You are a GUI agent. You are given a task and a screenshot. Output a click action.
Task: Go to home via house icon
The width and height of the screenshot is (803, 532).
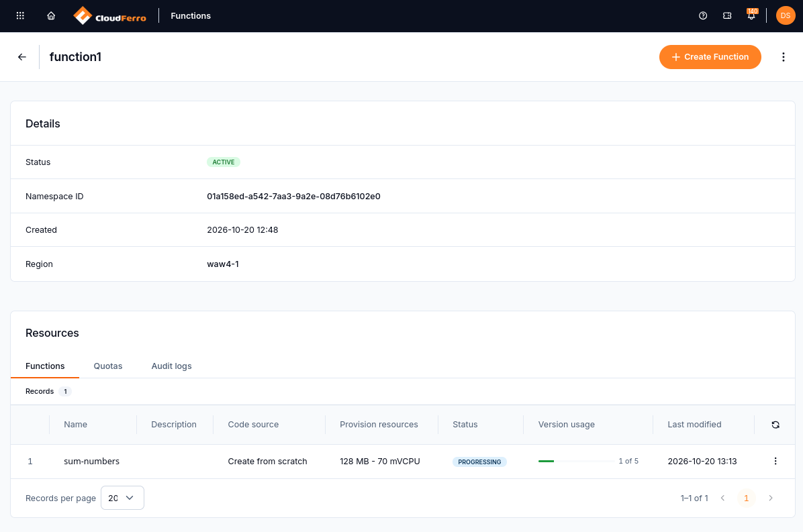[51, 16]
